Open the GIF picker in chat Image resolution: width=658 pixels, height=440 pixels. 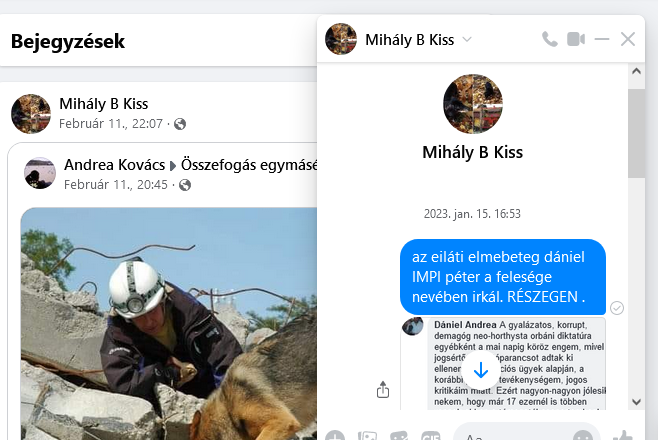[x=431, y=436]
